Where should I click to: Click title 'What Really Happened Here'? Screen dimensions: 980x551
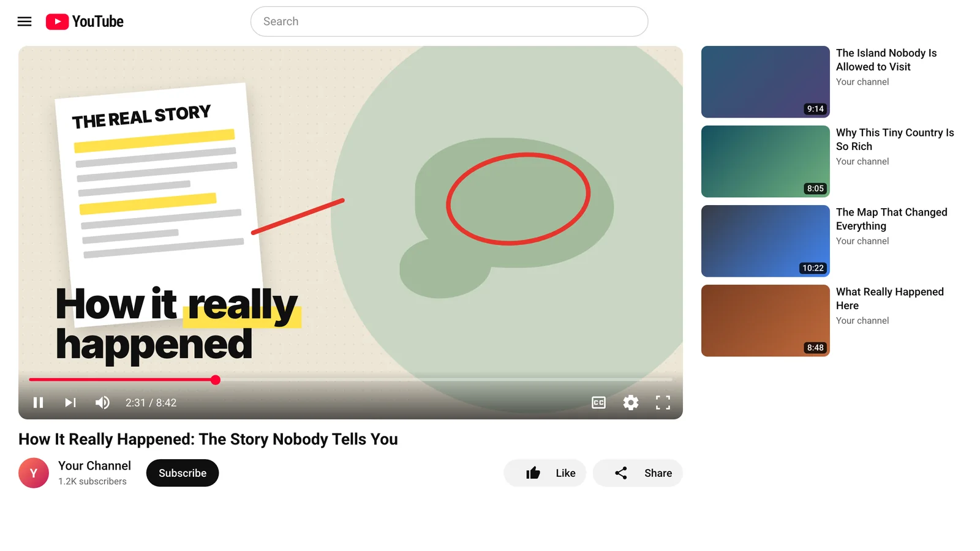click(890, 299)
